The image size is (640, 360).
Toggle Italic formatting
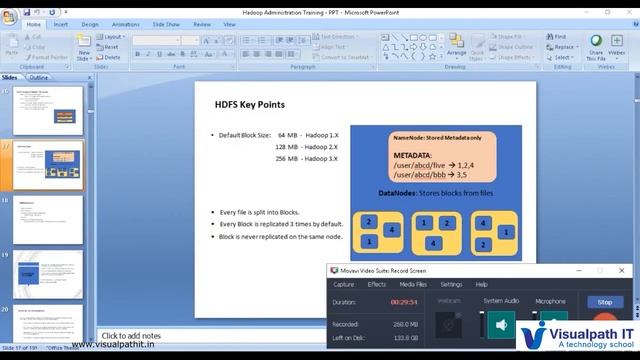pyautogui.click(x=148, y=54)
